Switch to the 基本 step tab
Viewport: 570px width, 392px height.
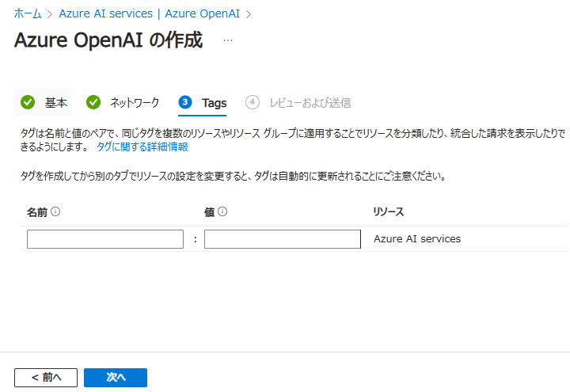(44, 102)
